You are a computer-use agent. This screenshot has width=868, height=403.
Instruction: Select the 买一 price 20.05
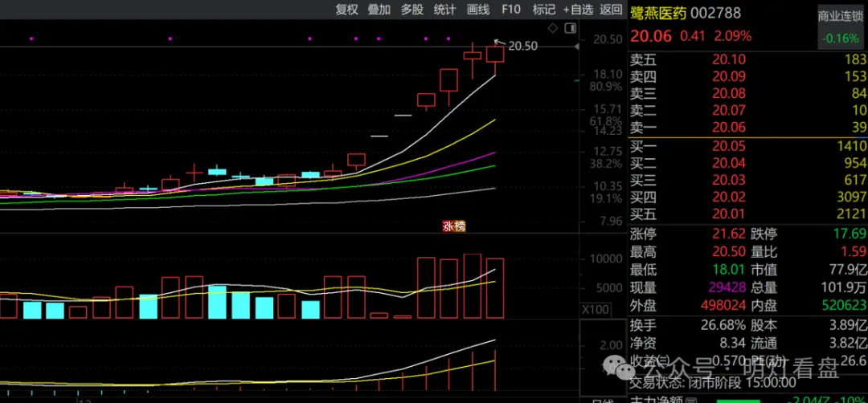coord(728,146)
